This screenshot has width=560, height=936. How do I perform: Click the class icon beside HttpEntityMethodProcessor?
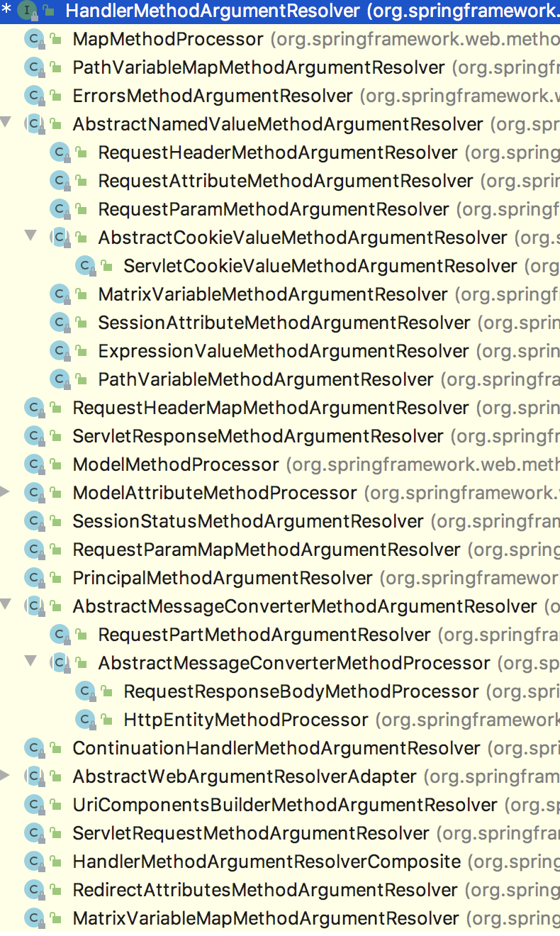85,720
